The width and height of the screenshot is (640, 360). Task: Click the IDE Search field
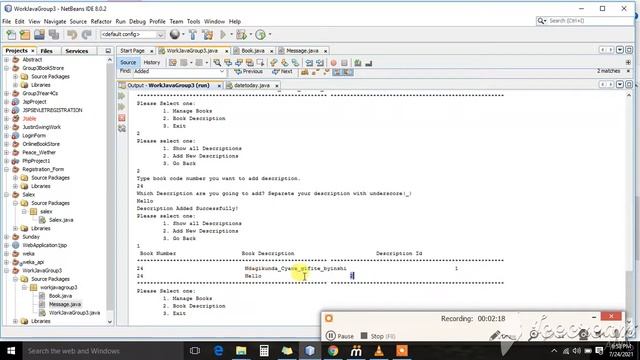[x=585, y=20]
